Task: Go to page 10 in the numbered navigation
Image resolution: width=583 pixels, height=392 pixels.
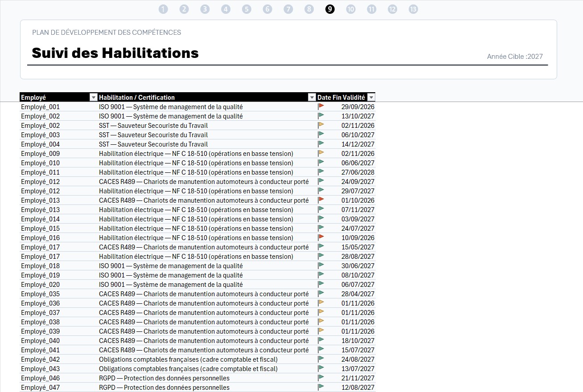Action: [x=351, y=9]
